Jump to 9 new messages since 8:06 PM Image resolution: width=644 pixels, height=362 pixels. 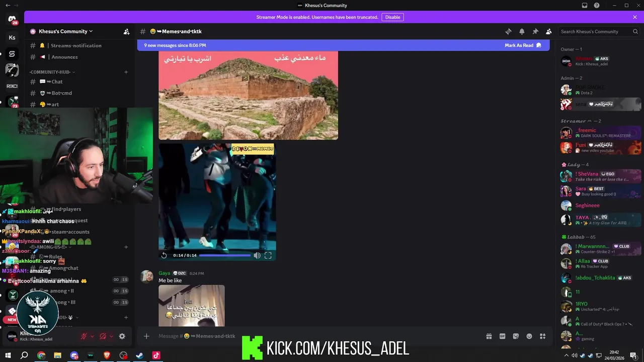(175, 45)
